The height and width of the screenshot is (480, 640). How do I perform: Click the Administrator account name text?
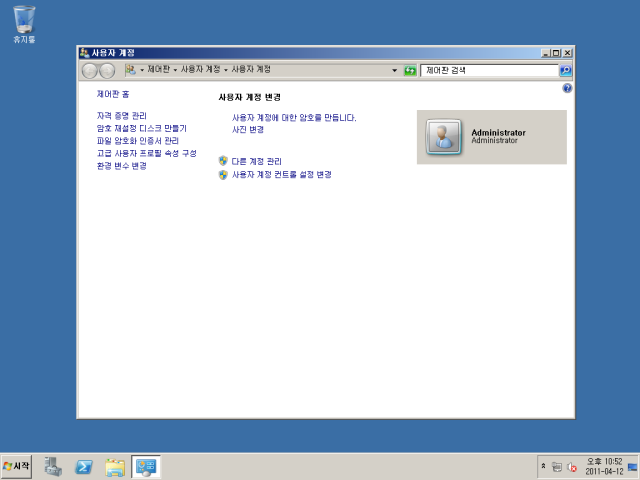[x=498, y=133]
